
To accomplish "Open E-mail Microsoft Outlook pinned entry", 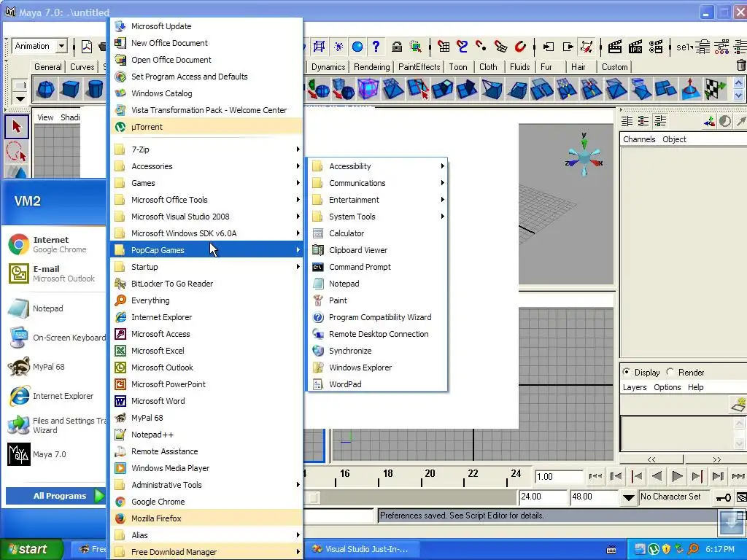I will [x=55, y=273].
